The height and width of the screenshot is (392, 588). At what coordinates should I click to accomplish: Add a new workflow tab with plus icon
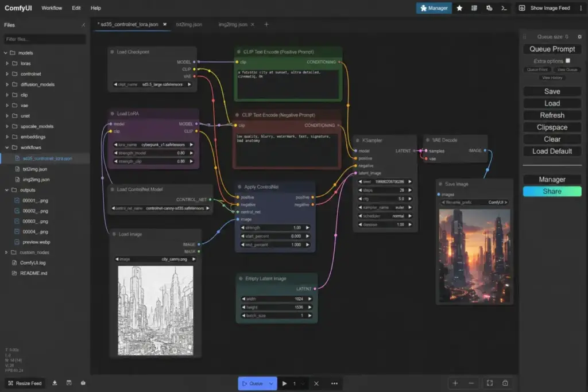click(x=266, y=24)
